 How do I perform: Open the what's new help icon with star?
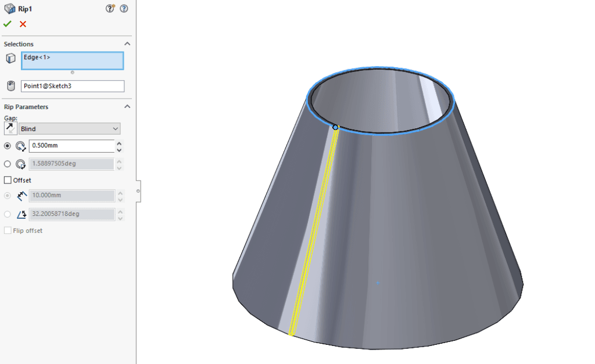pos(110,9)
